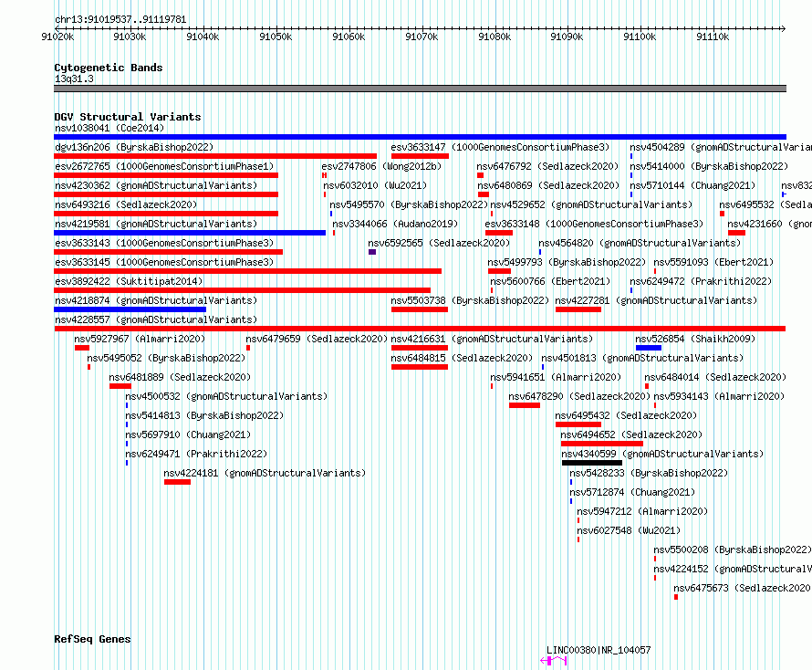The width and height of the screenshot is (812, 670).
Task: Click nsv4219581 (gnomADStructuralVariants) label
Action: pos(156,224)
